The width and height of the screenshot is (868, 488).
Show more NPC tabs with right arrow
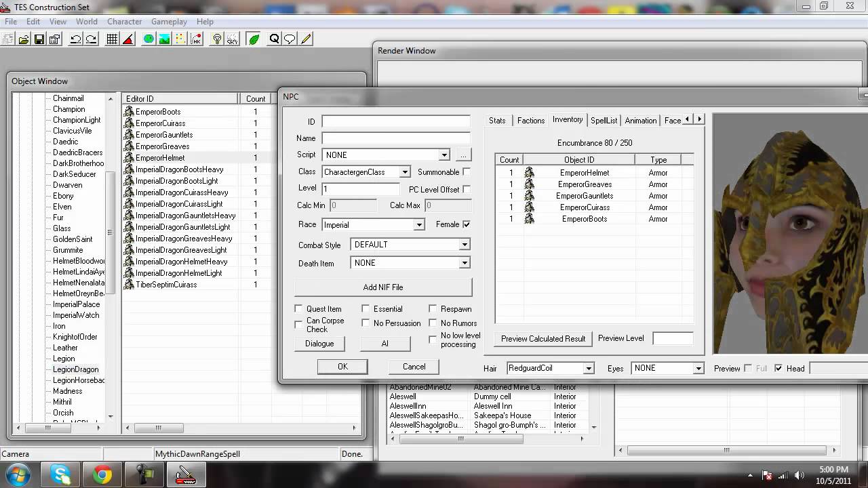[x=699, y=119]
